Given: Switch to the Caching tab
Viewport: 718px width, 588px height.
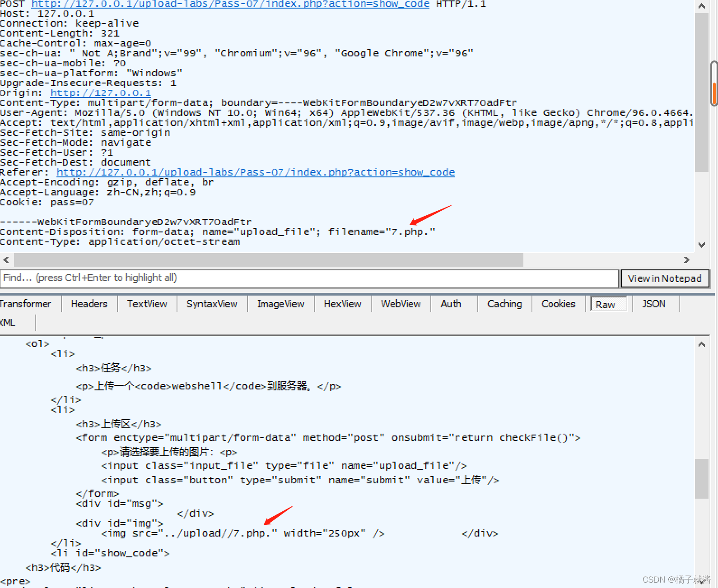Looking at the screenshot, I should tap(504, 304).
